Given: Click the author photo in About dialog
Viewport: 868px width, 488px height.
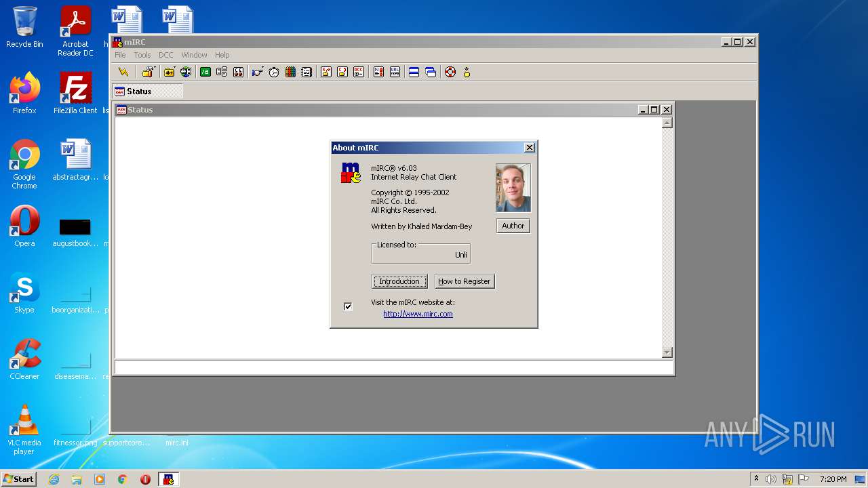Looking at the screenshot, I should click(x=513, y=188).
